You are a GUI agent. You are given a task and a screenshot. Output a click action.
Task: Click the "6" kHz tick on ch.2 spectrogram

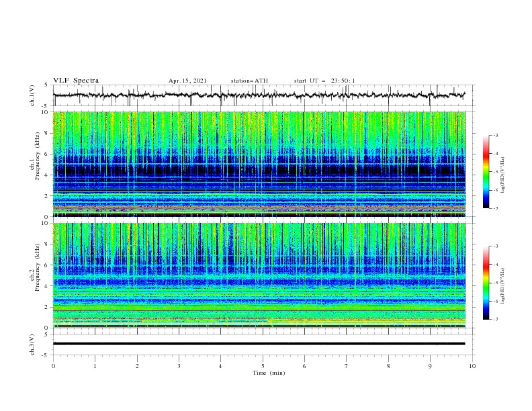click(47, 265)
